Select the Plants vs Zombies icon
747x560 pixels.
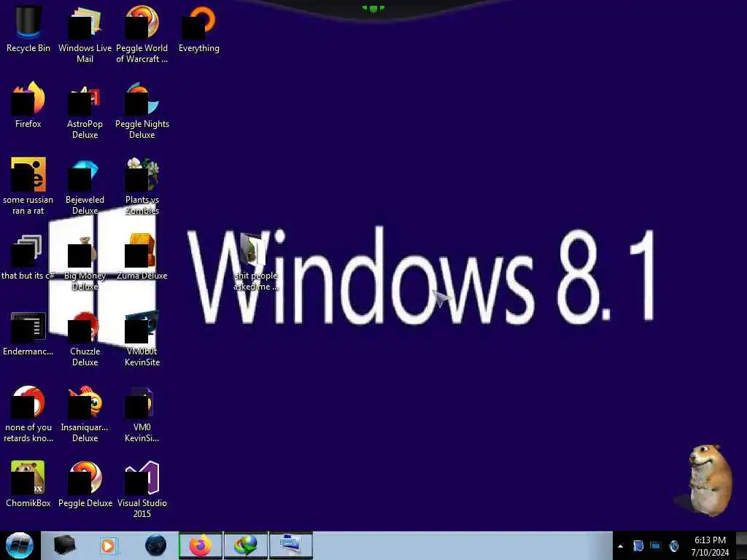pos(142,186)
